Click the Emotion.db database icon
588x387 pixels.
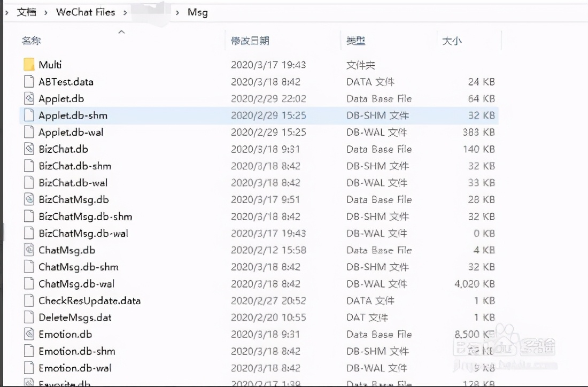click(29, 334)
